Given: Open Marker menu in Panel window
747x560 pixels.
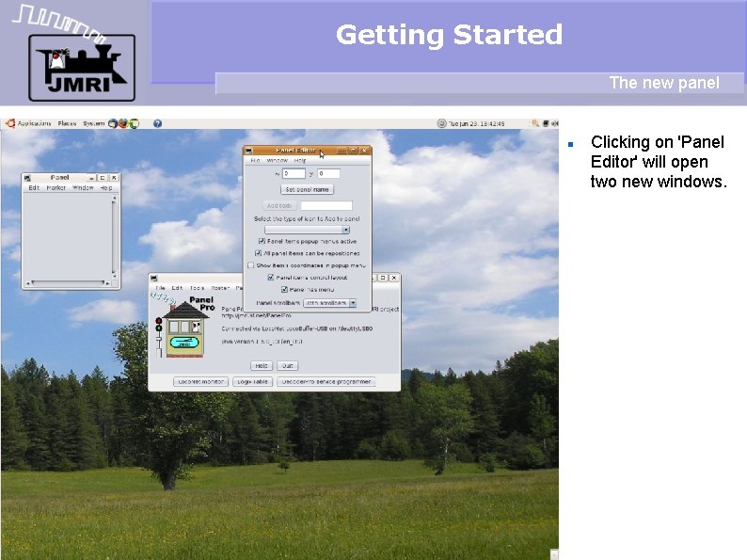Looking at the screenshot, I should pos(56,188).
